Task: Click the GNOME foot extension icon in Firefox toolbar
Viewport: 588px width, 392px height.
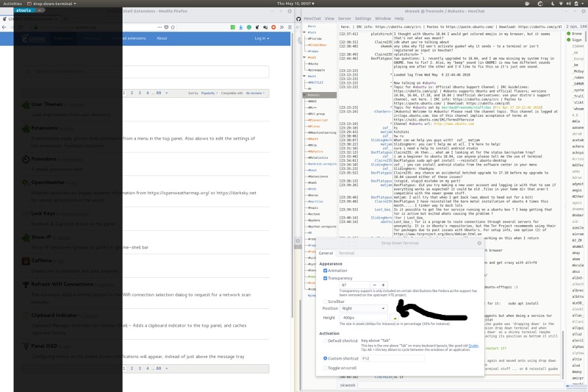Action: coord(257,27)
